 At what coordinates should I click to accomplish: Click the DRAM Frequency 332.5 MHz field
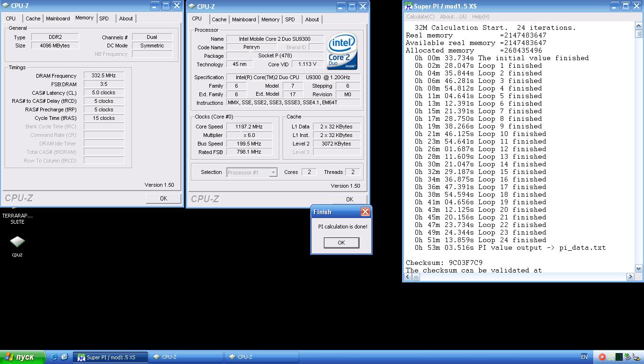coord(104,76)
